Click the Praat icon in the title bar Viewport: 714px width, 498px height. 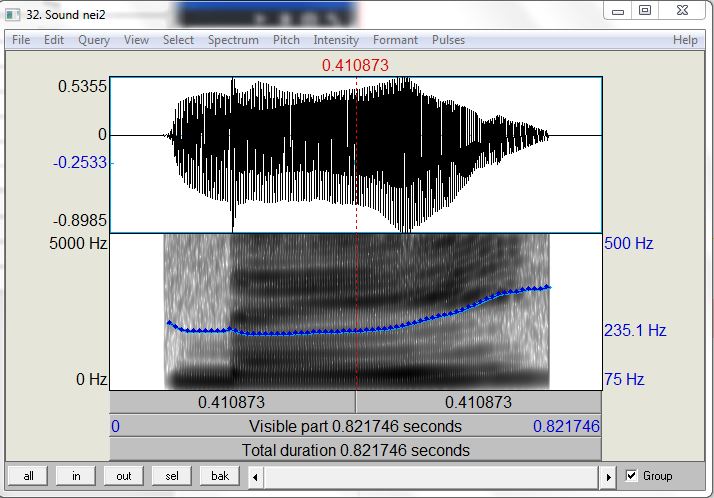point(12,15)
